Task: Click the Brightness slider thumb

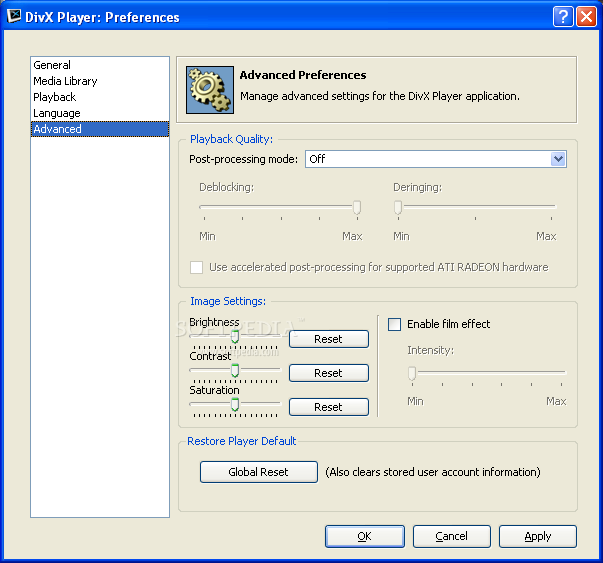Action: coord(235,337)
